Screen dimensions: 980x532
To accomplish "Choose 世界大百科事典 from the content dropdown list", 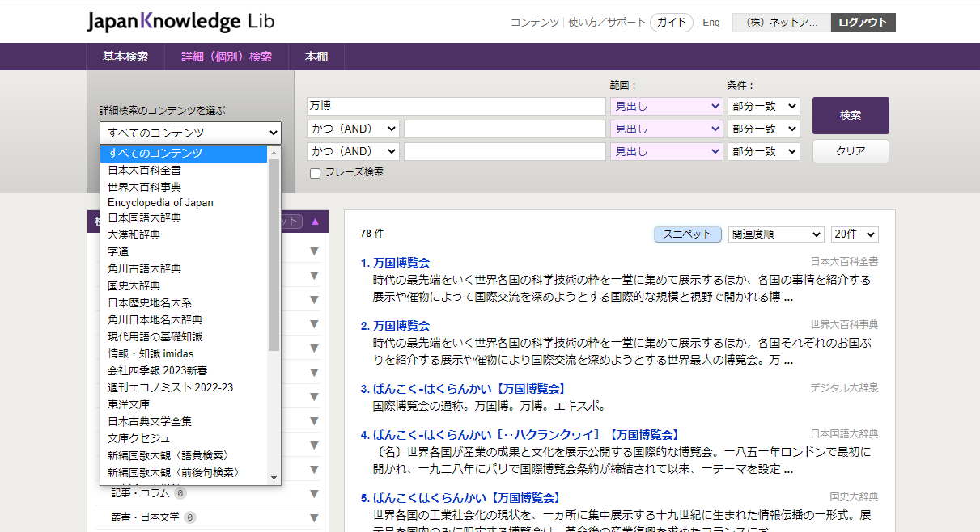I will [x=184, y=187].
